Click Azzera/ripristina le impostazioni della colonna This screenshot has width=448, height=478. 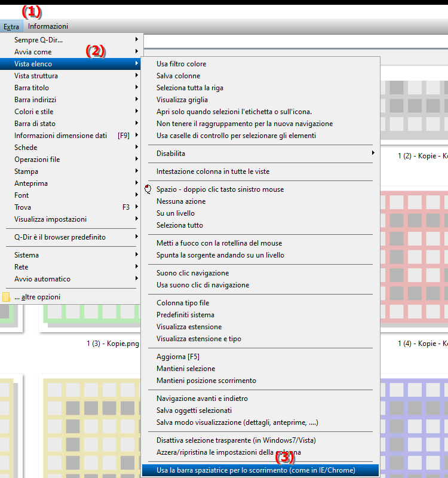pos(260,452)
